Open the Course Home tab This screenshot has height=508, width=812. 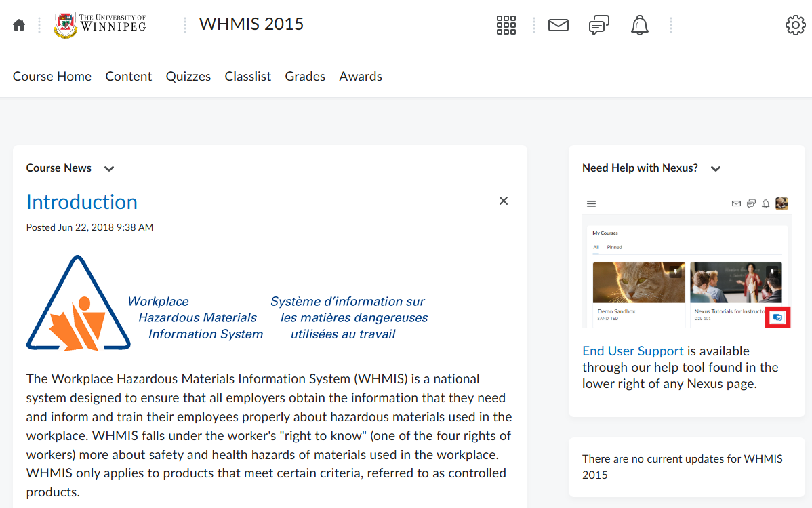point(52,76)
